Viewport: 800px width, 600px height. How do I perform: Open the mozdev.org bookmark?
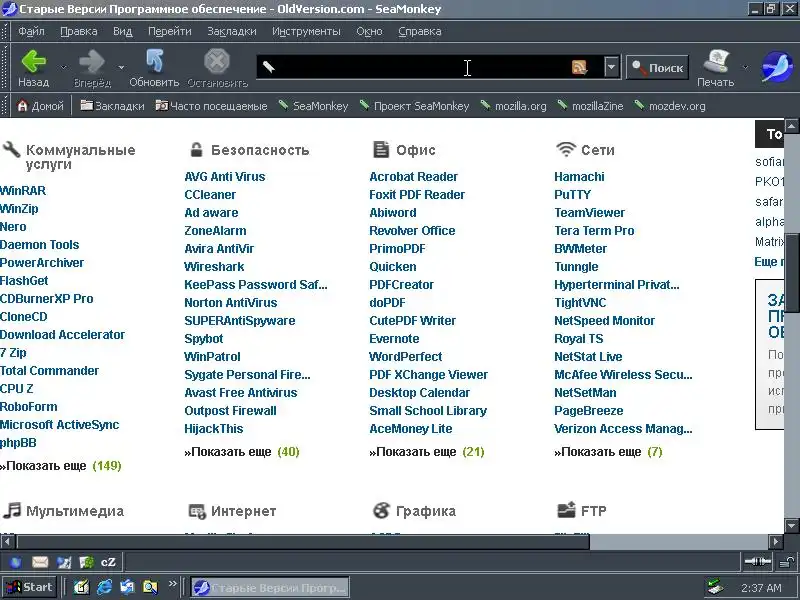click(670, 106)
